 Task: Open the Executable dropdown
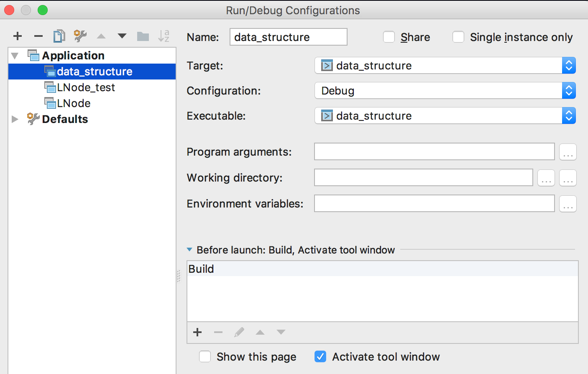445,116
